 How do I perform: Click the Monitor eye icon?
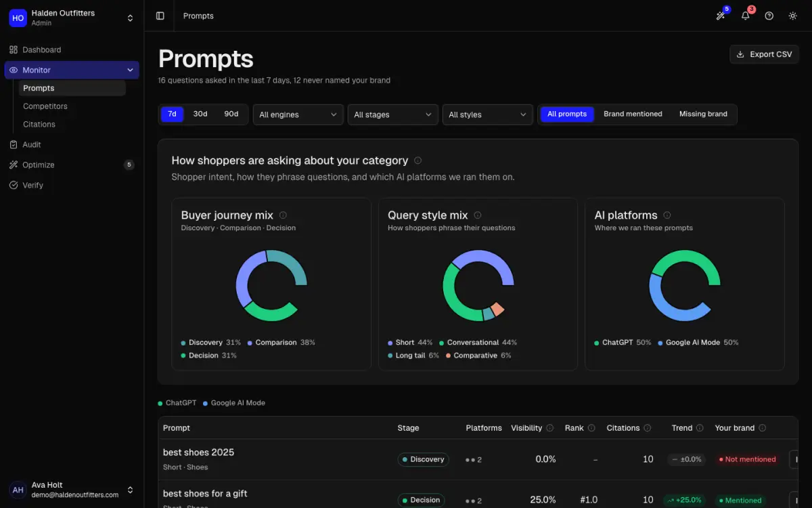click(x=14, y=70)
